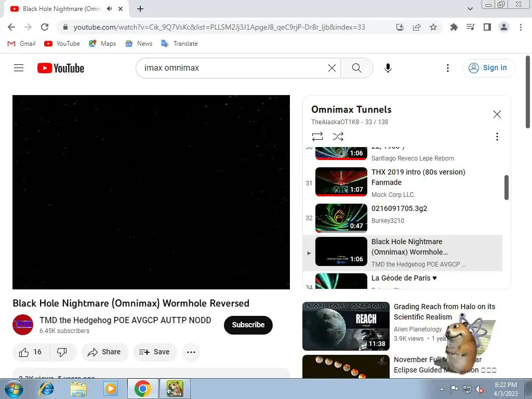Open Windows Explorer folder in taskbar
Image resolution: width=532 pixels, height=399 pixels.
tap(78, 389)
